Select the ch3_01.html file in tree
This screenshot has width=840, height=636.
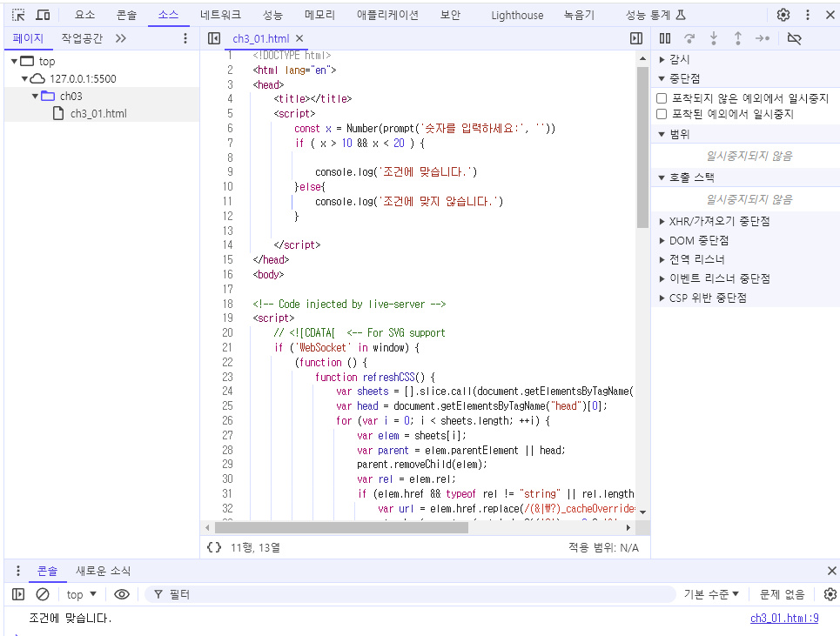pos(98,113)
